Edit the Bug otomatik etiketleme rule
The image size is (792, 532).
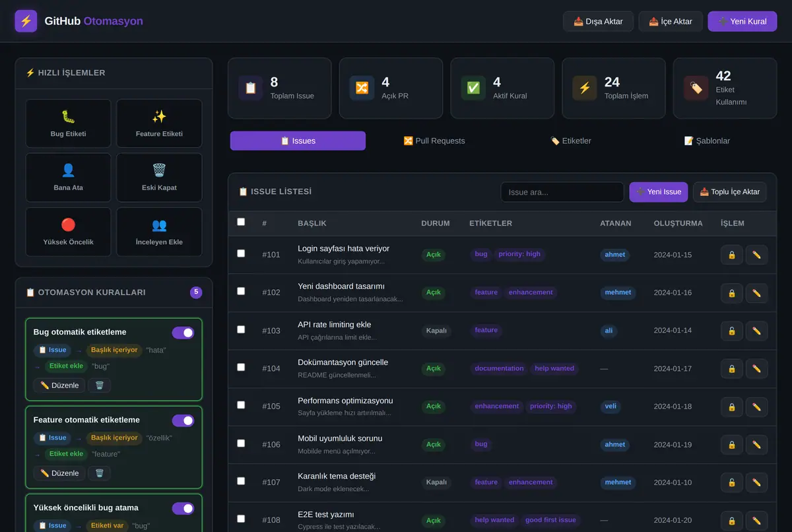[59, 385]
